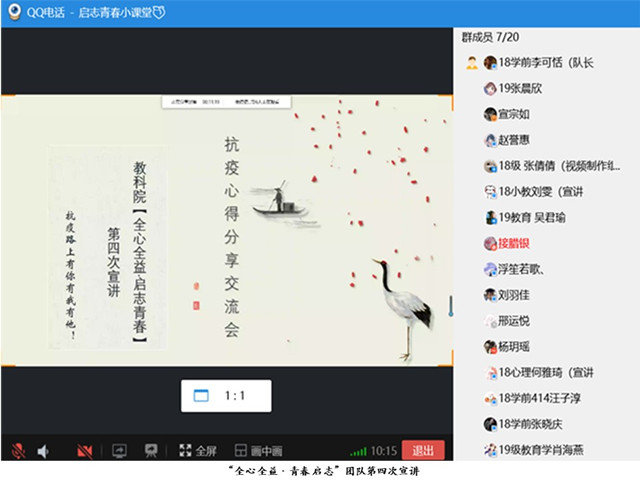
Task: Select member 19级教育学肖海燕
Action: click(545, 450)
